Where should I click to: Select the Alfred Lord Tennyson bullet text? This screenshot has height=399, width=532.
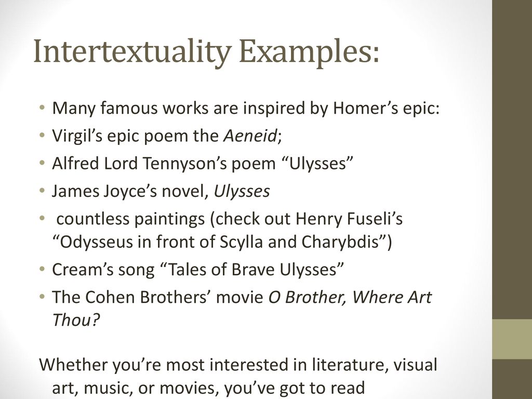(203, 164)
